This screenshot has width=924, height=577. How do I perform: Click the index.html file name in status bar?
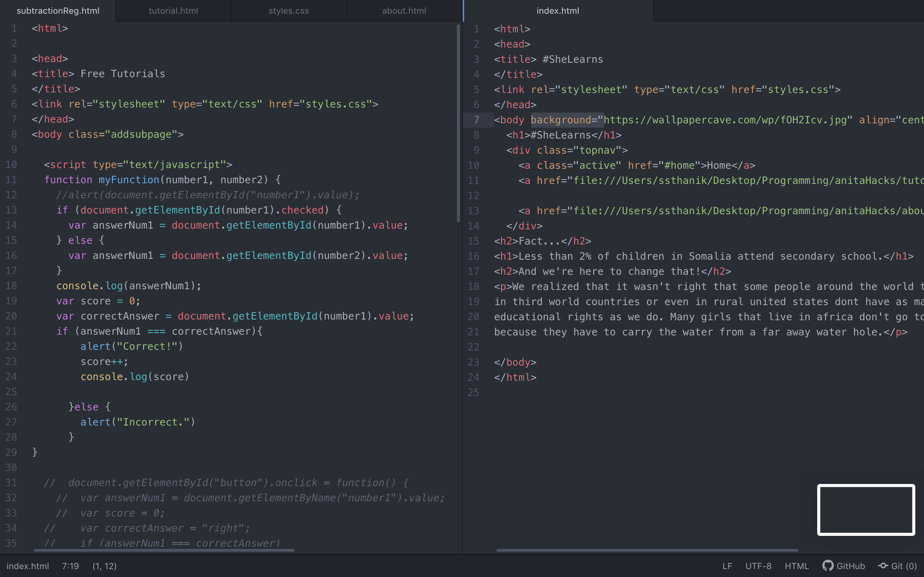[x=27, y=566]
